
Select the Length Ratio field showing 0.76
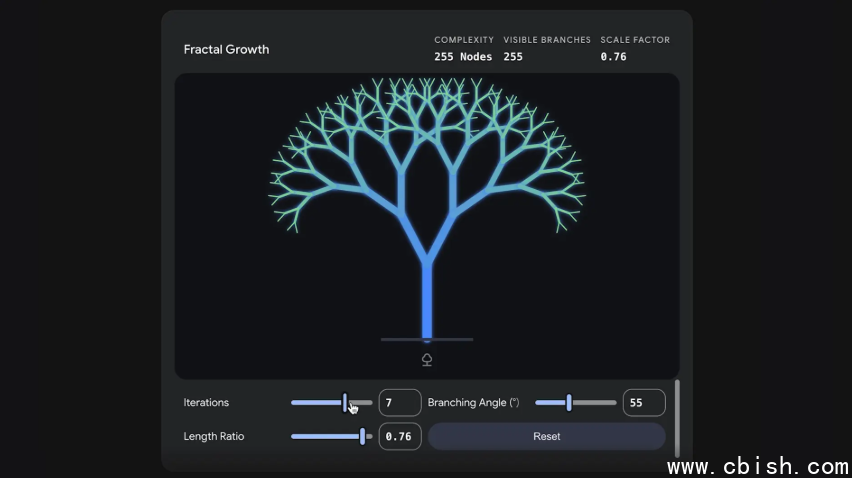click(400, 437)
